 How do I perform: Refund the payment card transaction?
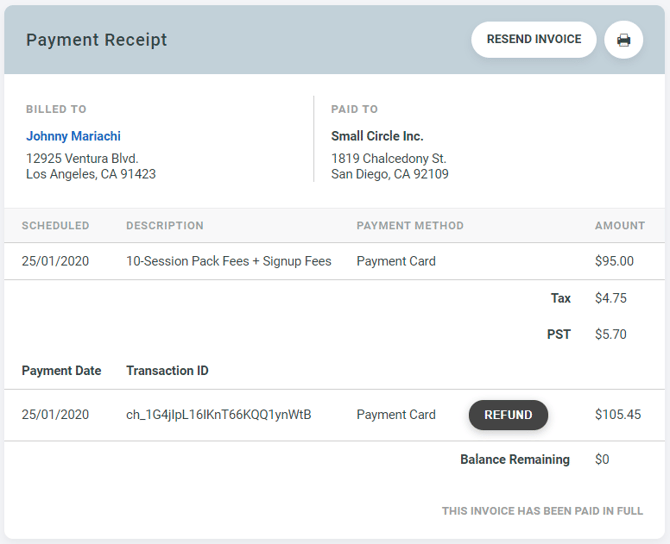click(508, 415)
